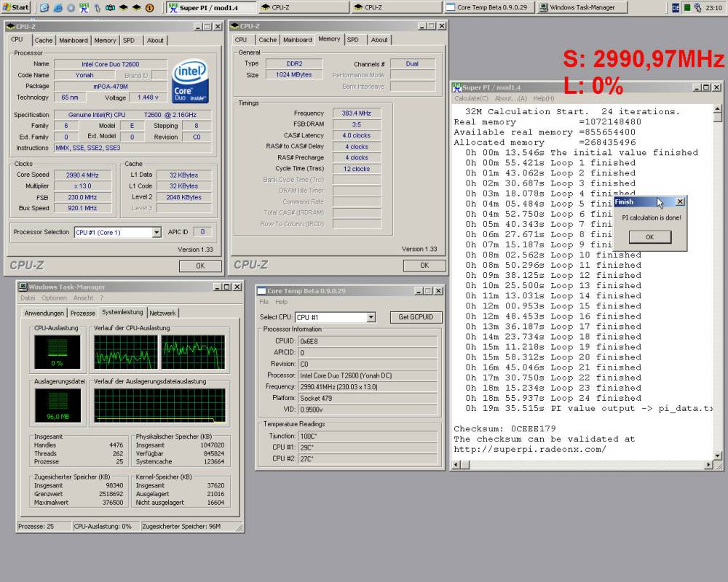Switch to Core Temp Beta taskbar button

pyautogui.click(x=489, y=7)
